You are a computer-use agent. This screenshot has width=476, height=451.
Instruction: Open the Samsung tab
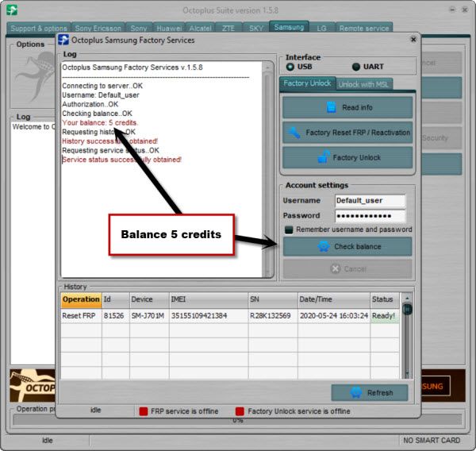(x=289, y=27)
